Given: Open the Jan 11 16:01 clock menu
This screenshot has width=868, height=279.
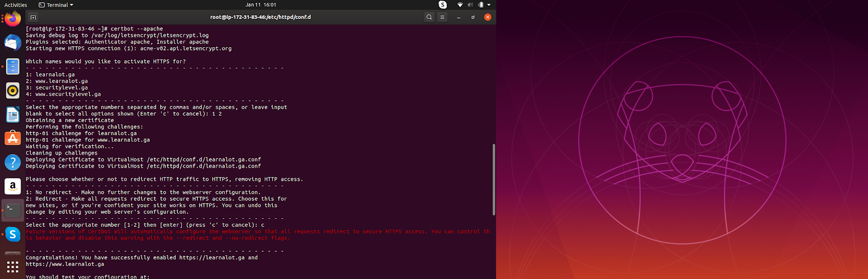Looking at the screenshot, I should 260,5.
